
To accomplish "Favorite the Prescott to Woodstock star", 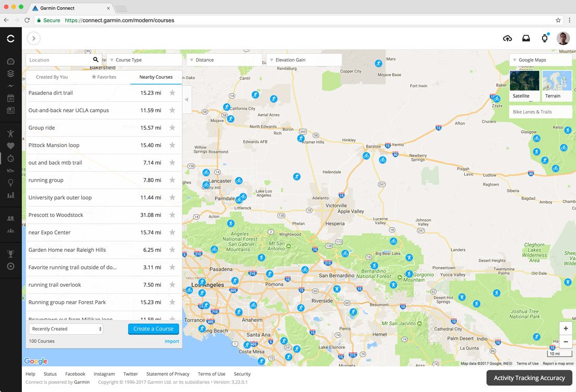I will click(172, 215).
